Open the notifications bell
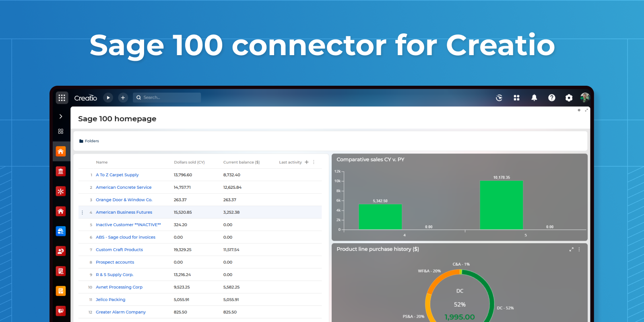The image size is (644, 322). [534, 98]
